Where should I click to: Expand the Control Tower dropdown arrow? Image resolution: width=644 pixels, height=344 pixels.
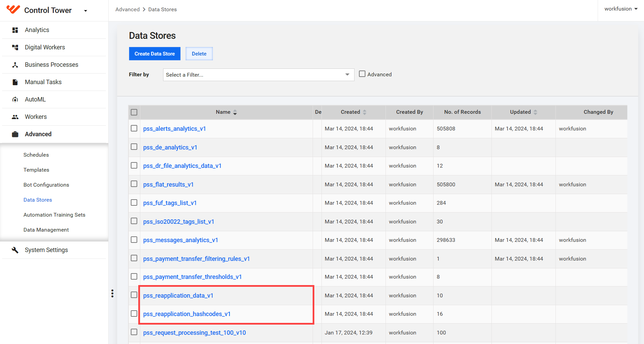tap(85, 11)
